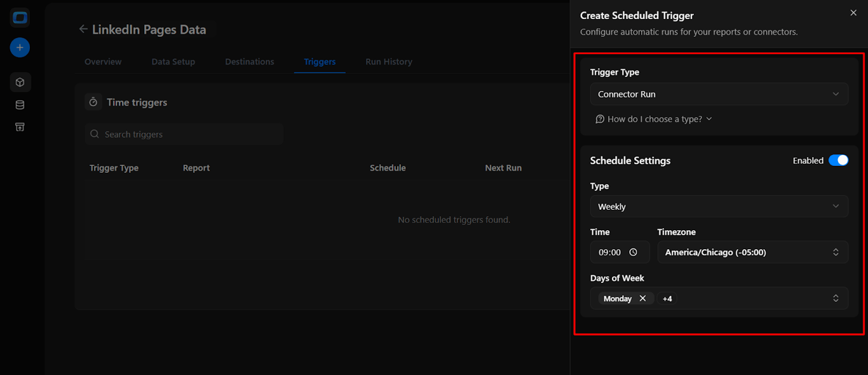The height and width of the screenshot is (375, 868).
Task: Open the Run History tab
Action: point(389,62)
